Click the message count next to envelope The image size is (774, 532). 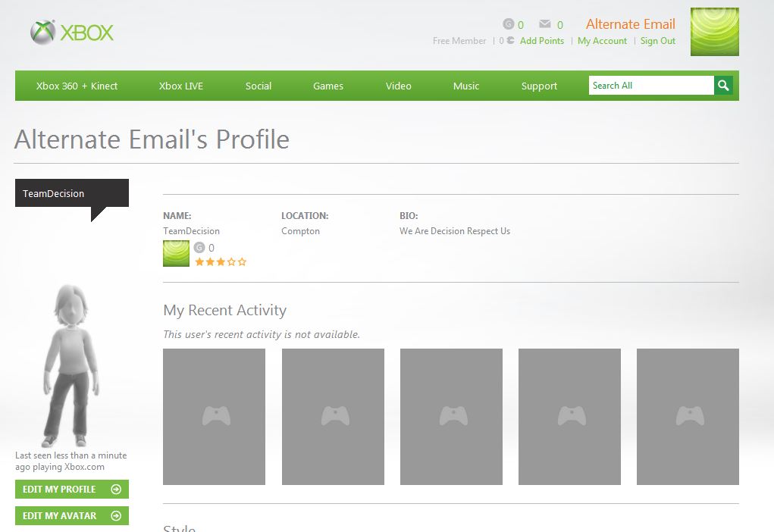pyautogui.click(x=559, y=25)
